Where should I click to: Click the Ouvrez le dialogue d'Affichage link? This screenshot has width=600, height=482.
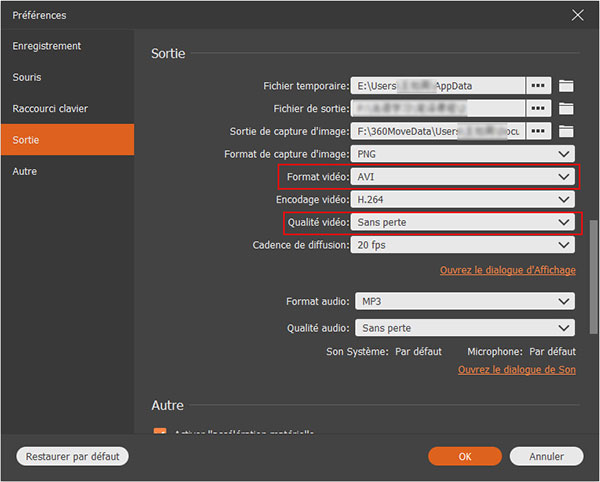click(508, 270)
